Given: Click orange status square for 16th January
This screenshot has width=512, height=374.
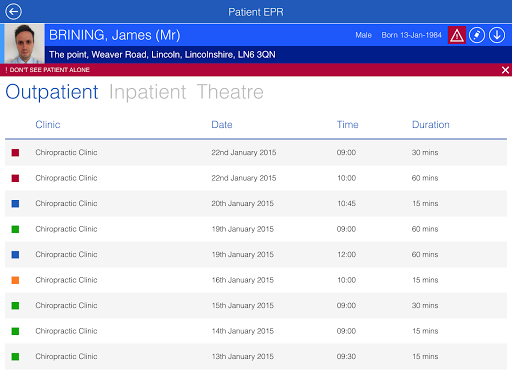Looking at the screenshot, I should click(x=15, y=280).
